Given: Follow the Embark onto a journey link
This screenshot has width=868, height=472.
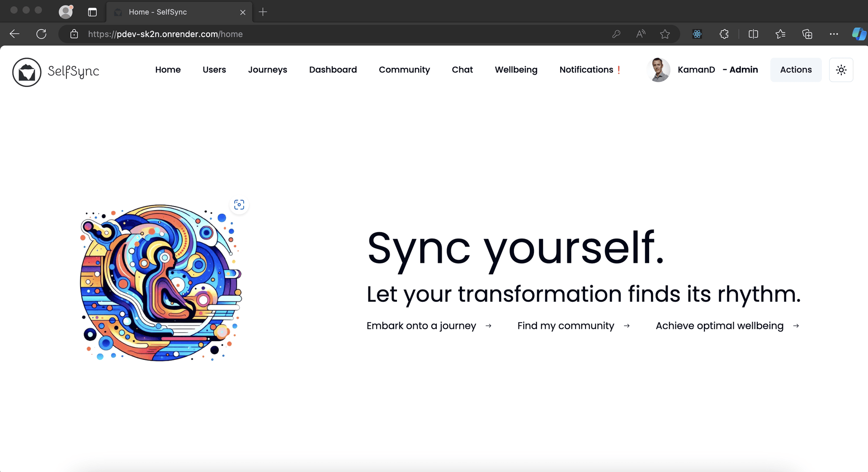Looking at the screenshot, I should click(421, 325).
